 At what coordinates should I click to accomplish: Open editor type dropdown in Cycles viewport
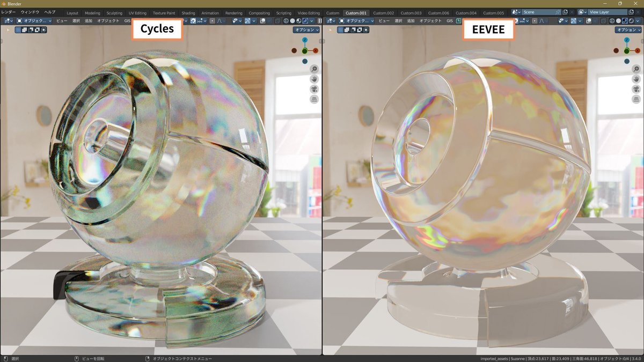pyautogui.click(x=8, y=21)
